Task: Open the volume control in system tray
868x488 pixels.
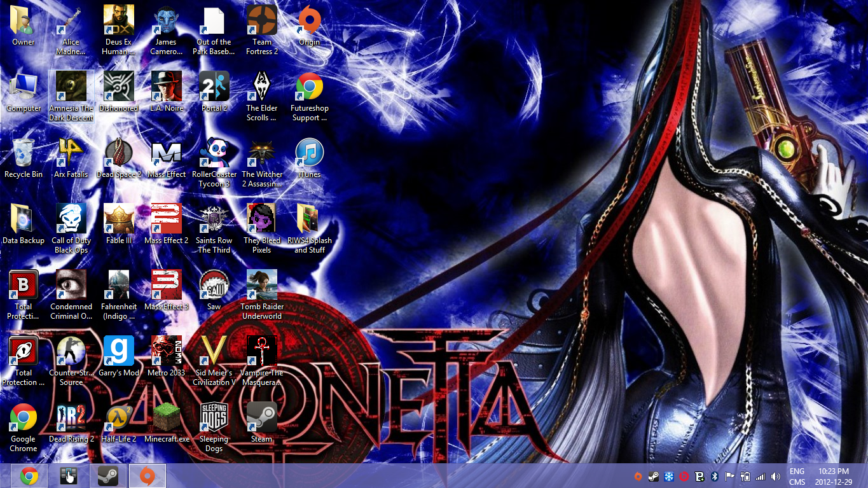Action: click(x=775, y=477)
